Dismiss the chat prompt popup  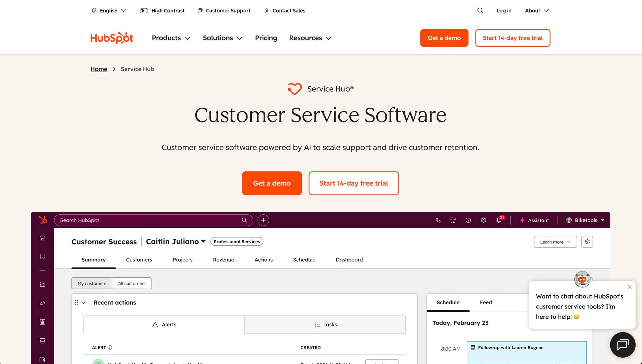pyautogui.click(x=629, y=287)
